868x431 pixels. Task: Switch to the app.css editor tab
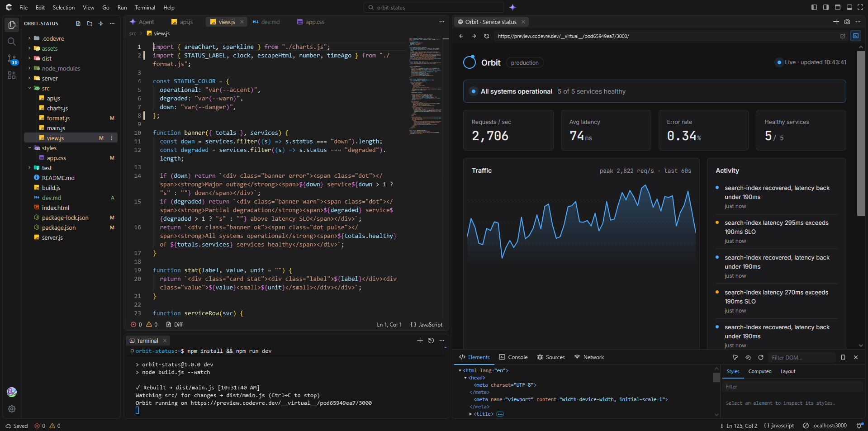pos(311,22)
